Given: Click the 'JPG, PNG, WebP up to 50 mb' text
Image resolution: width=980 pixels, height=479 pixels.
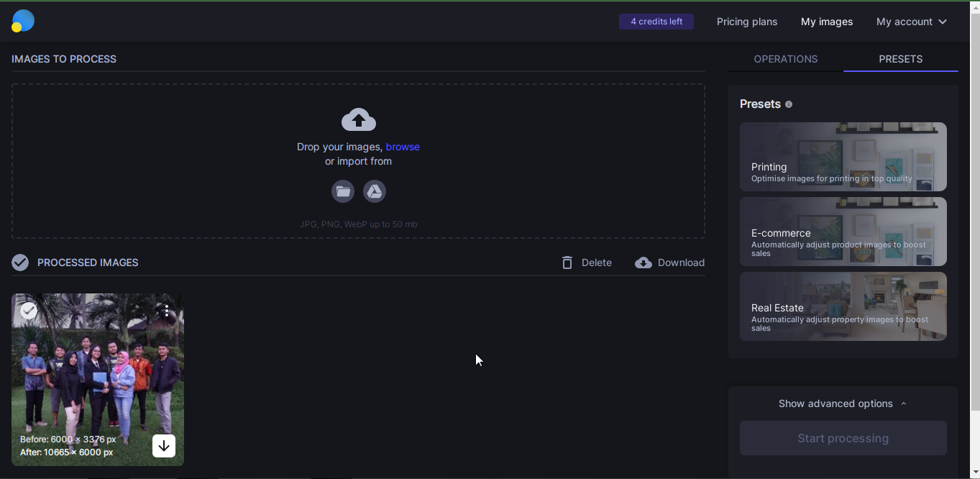Looking at the screenshot, I should (359, 224).
